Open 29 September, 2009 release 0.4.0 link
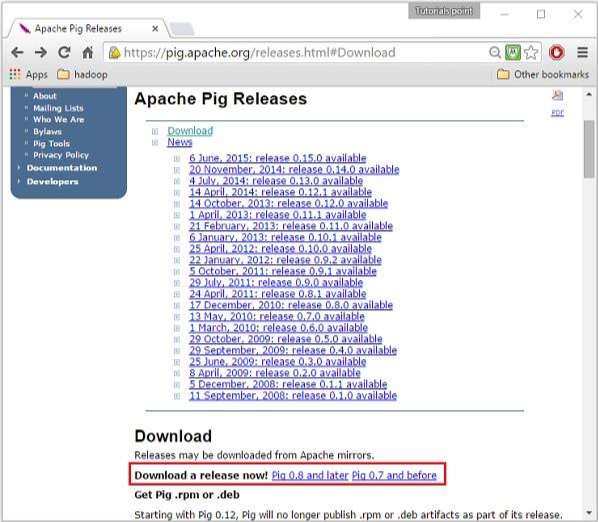Image resolution: width=598 pixels, height=522 pixels. tap(293, 350)
